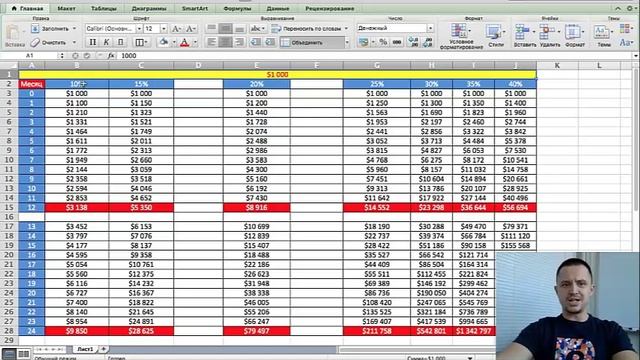Select sheet tab Лист1
Screen dimensions: 640x360
85,349
